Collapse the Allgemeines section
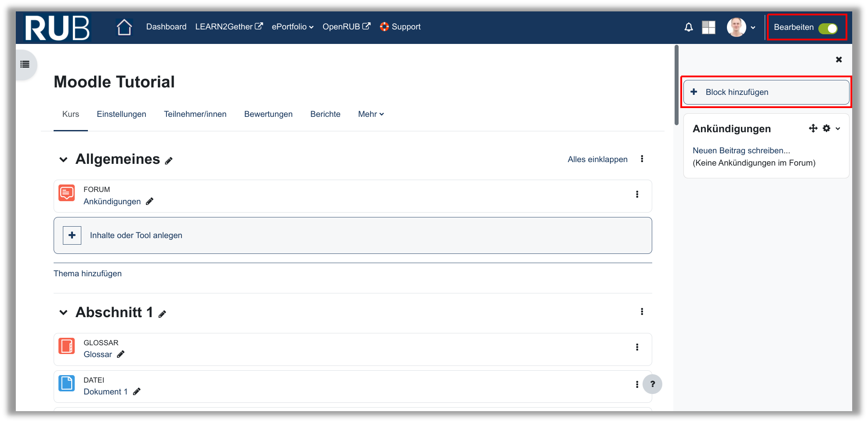 (x=63, y=159)
